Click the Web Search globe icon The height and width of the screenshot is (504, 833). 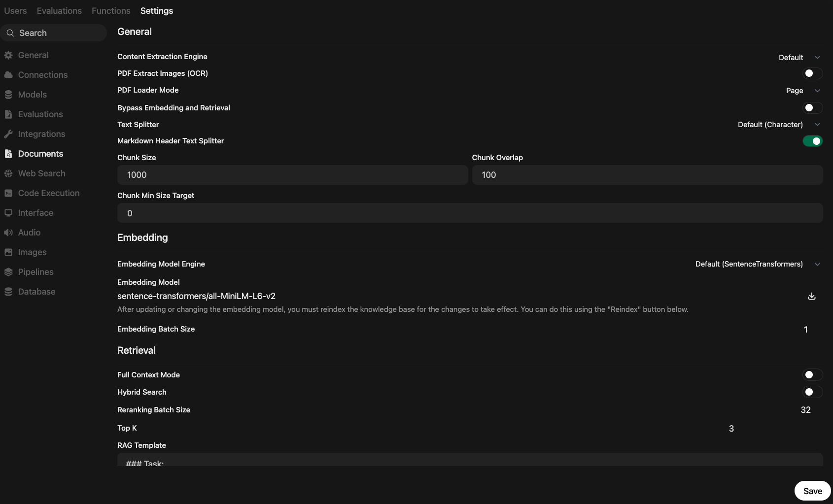point(8,173)
